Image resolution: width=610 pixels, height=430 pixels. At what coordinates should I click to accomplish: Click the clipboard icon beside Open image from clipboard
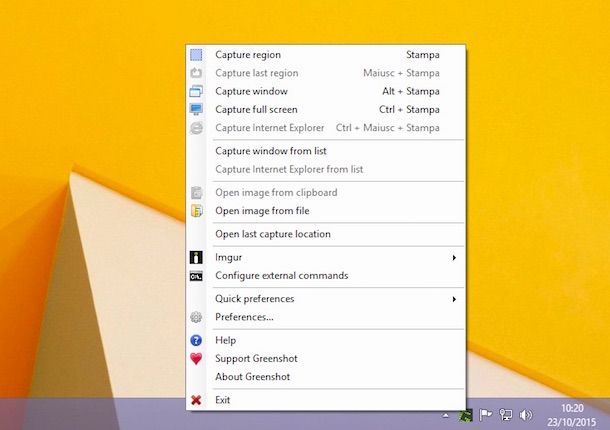pos(196,192)
